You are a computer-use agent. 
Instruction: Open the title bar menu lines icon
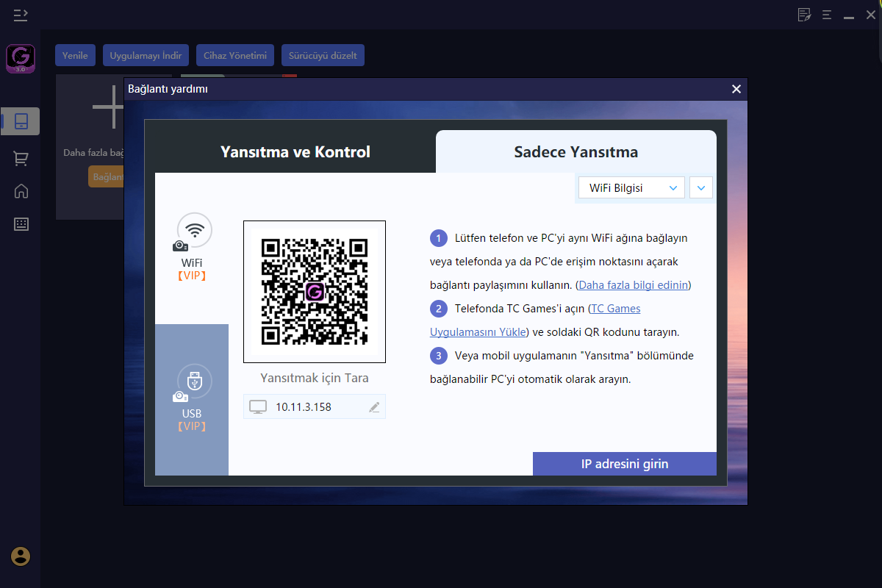(827, 14)
